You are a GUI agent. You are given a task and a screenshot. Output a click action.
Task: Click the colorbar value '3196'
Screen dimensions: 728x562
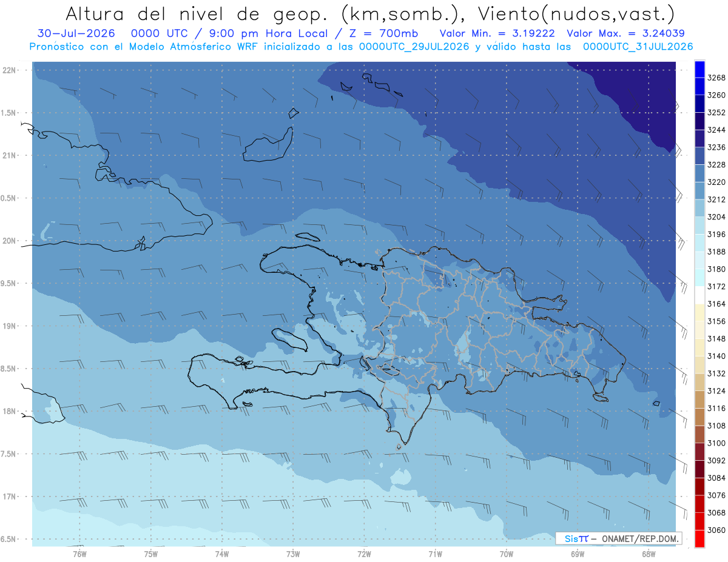click(716, 234)
